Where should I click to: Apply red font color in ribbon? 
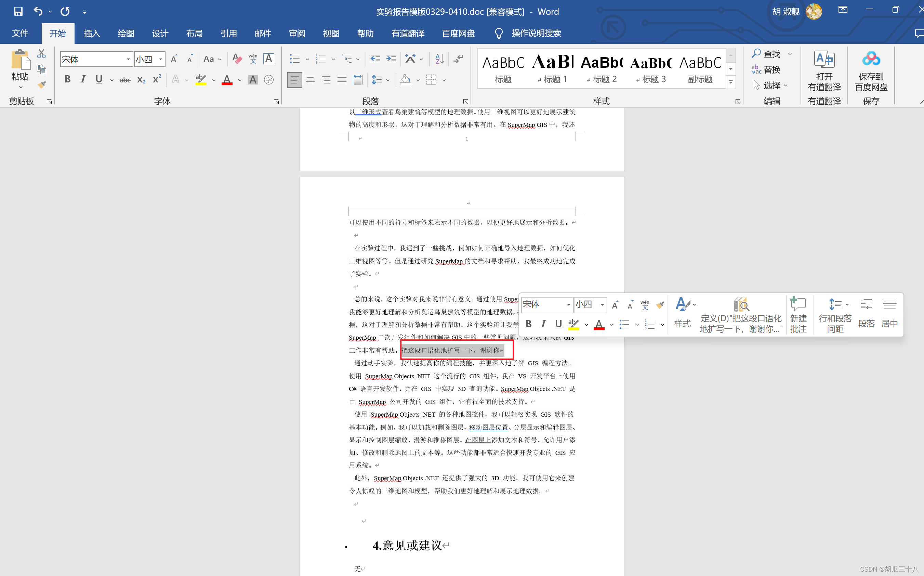(227, 80)
